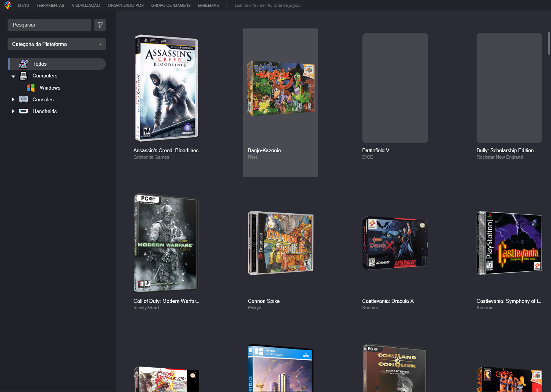
Task: Click 'Konami' under Castlevania: Dracula X
Action: pos(370,308)
